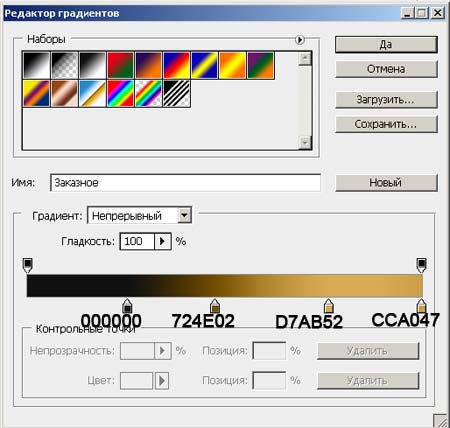Open the presets flyout menu arrow

(300, 40)
